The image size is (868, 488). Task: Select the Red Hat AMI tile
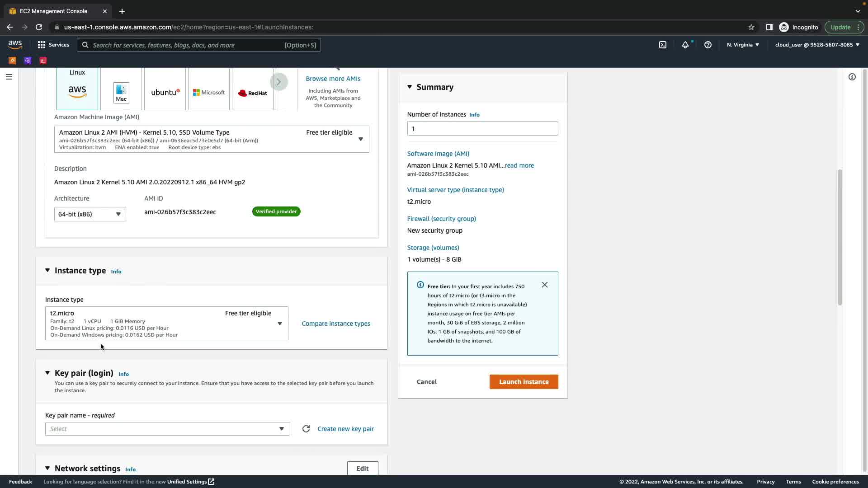[x=252, y=93]
